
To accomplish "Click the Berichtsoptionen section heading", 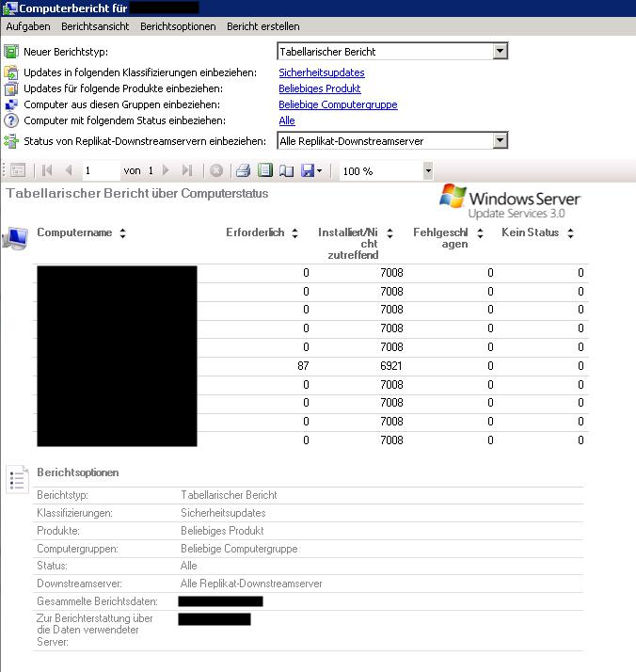I will click(x=78, y=472).
